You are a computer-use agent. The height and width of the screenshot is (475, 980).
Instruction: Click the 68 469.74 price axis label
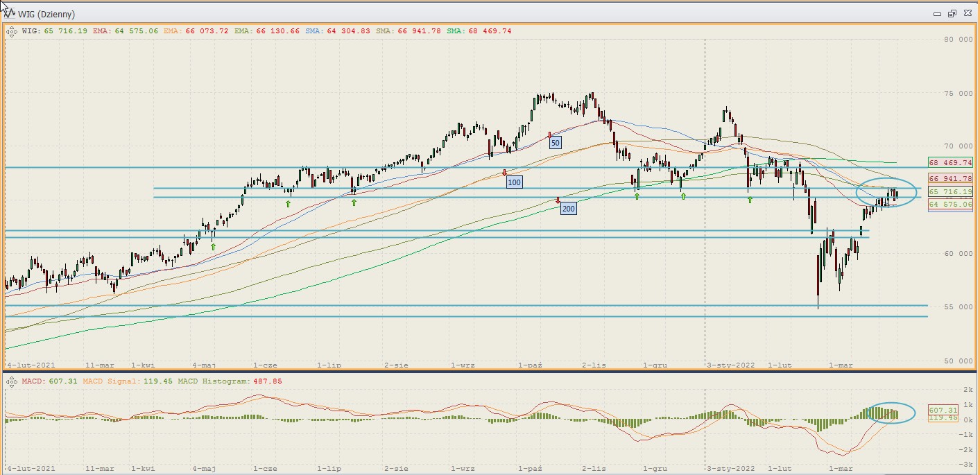coord(951,162)
